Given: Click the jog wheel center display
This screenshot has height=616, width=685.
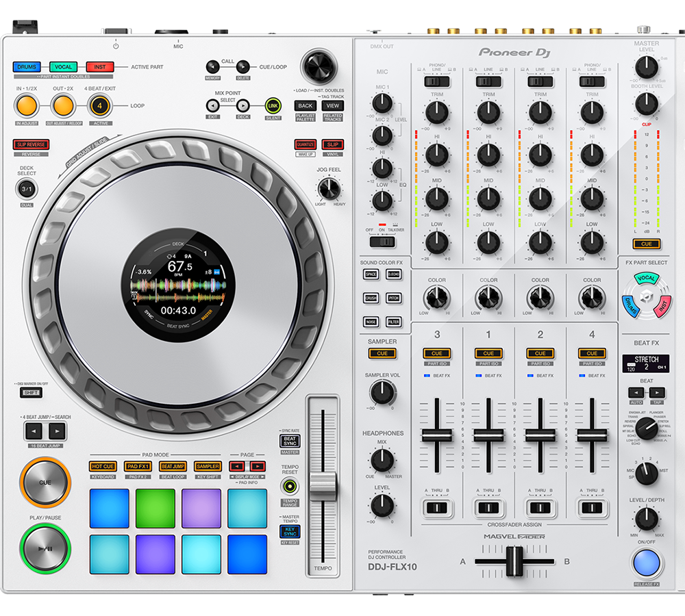Looking at the screenshot, I should [x=178, y=285].
